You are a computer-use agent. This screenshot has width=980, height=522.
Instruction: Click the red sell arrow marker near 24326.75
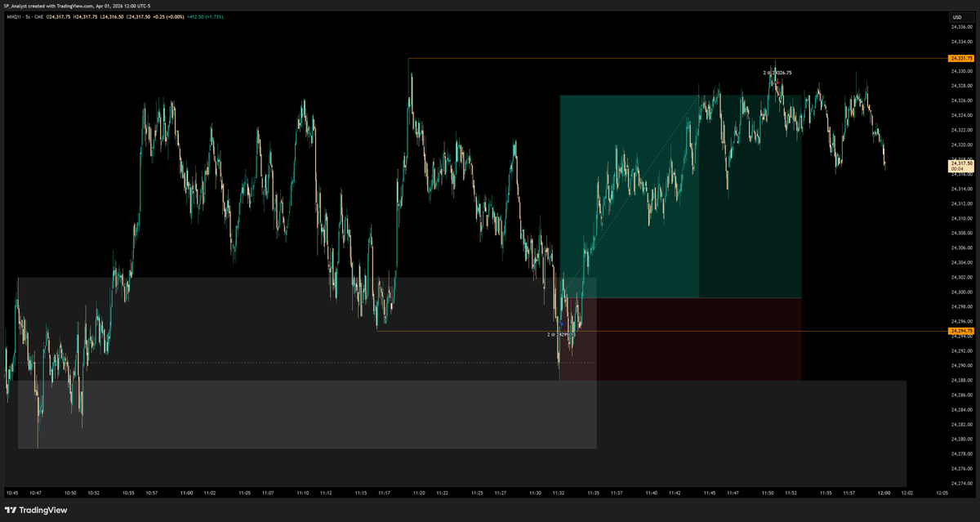pos(779,80)
